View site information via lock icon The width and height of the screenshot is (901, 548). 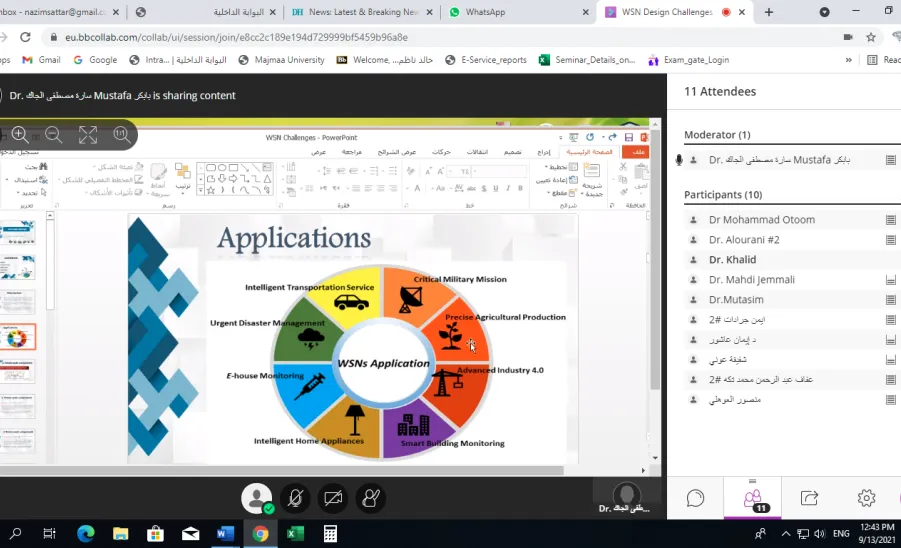54,37
